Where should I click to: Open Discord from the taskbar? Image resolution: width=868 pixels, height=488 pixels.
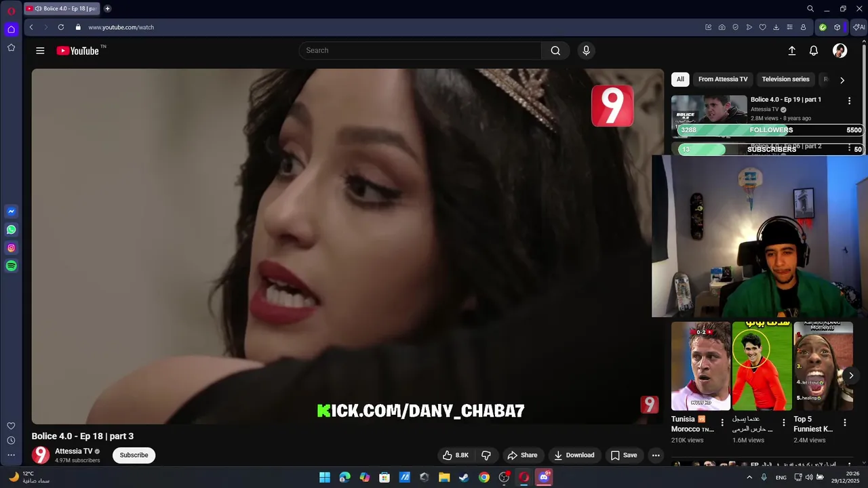[543, 477]
